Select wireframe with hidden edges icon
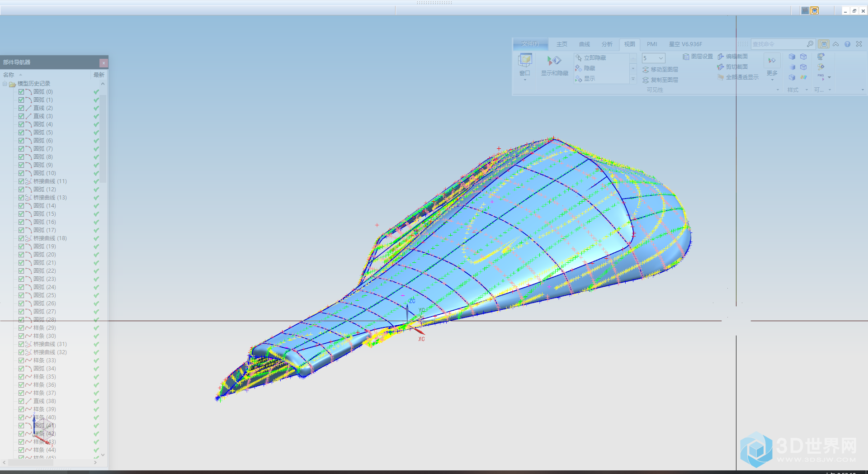868x474 pixels. pos(803,67)
